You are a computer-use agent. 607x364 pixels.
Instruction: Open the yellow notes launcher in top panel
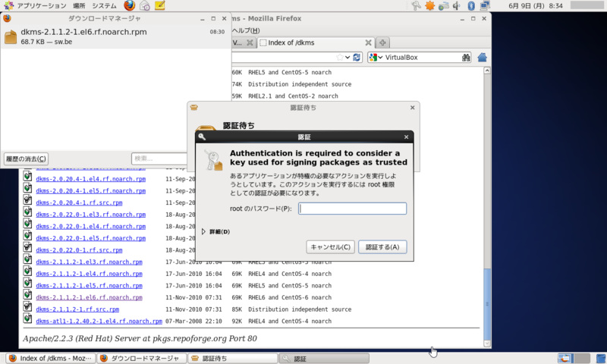tap(159, 5)
